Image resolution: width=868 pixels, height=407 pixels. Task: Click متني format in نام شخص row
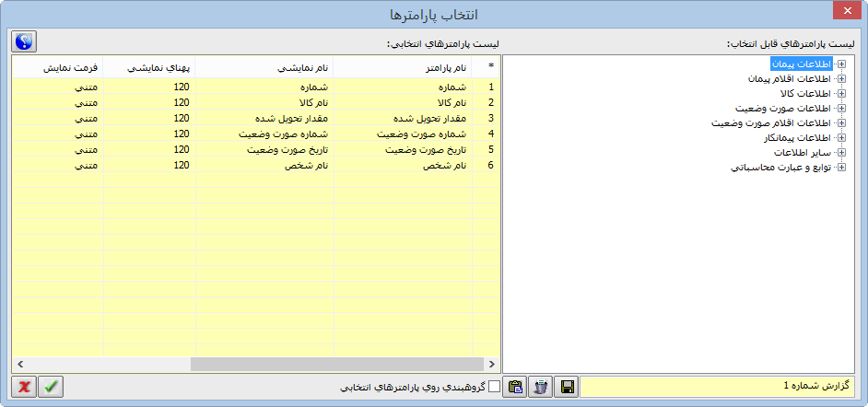(57, 164)
